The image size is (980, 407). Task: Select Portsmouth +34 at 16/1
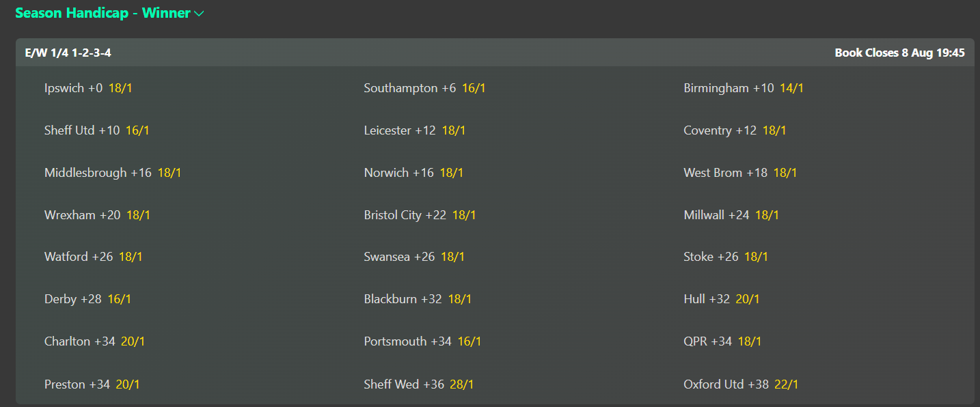point(422,341)
